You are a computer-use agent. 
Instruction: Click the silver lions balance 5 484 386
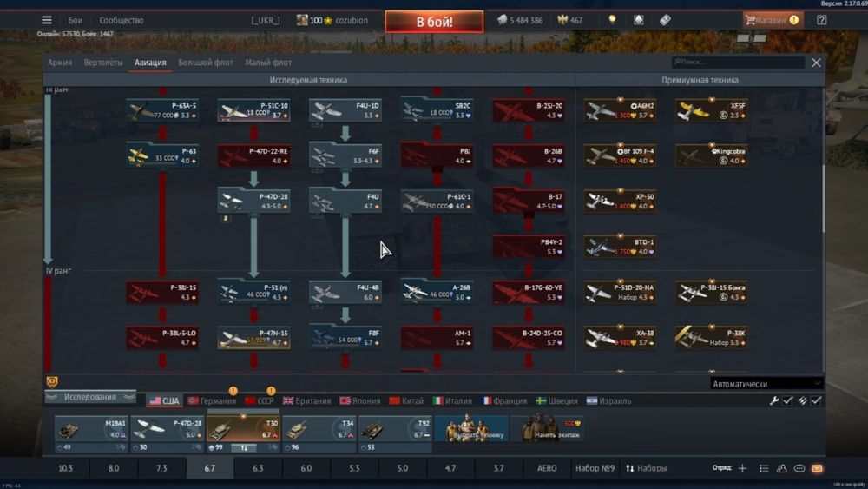[520, 21]
